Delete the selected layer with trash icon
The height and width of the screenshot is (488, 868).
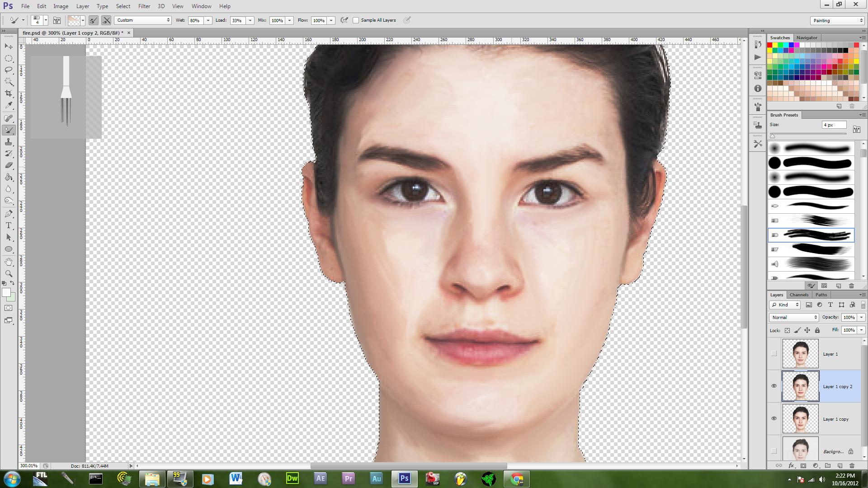pos(852,465)
